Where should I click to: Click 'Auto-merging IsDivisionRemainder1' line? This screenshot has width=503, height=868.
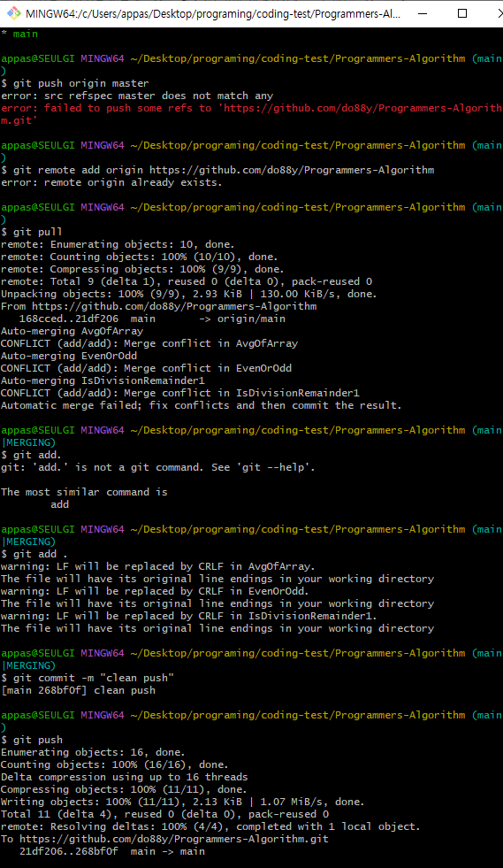tap(103, 380)
